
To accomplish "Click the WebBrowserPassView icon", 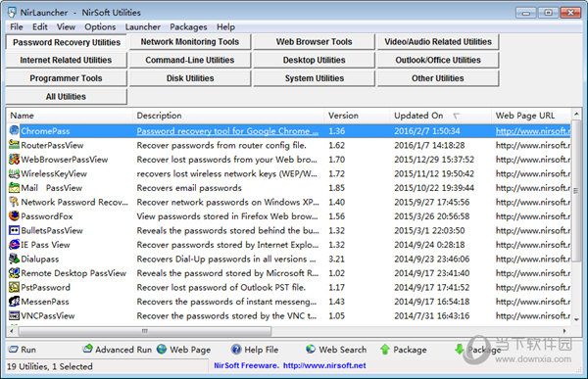I will pyautogui.click(x=14, y=159).
